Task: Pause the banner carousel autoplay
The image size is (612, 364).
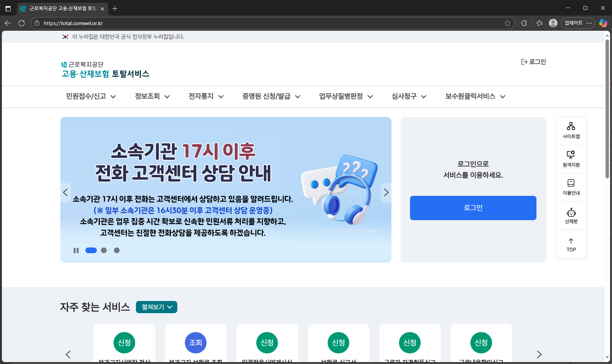Action: [76, 250]
